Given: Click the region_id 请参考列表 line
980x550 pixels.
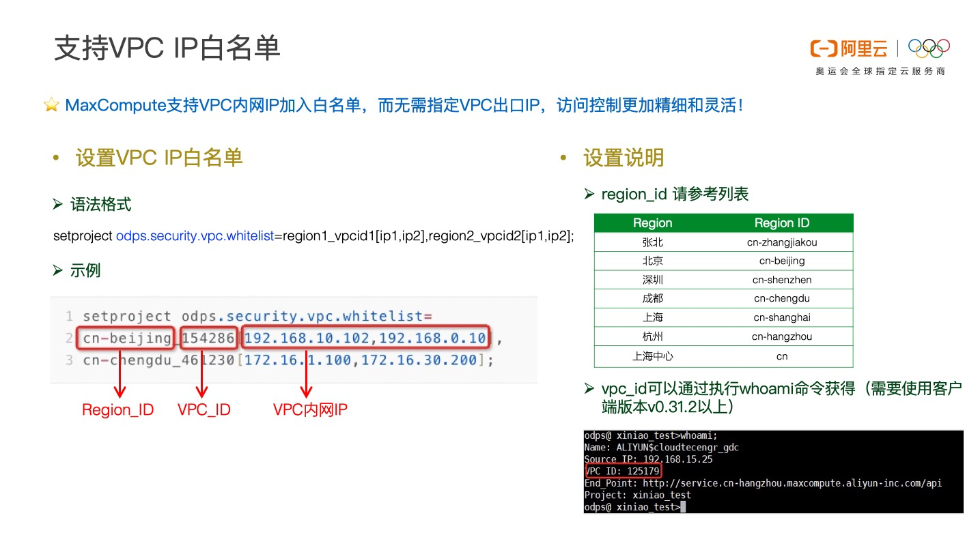Looking at the screenshot, I should coord(675,194).
